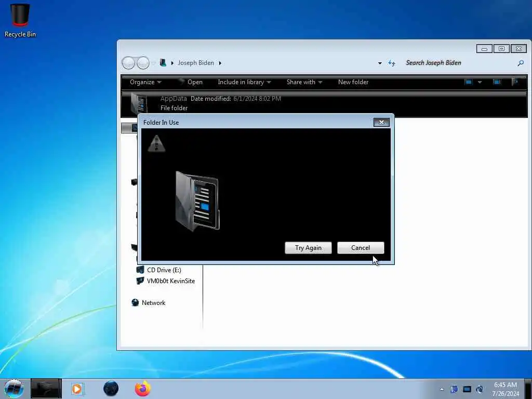Click the CD Drive (E:) drive icon
This screenshot has height=399, width=532.
coord(140,270)
